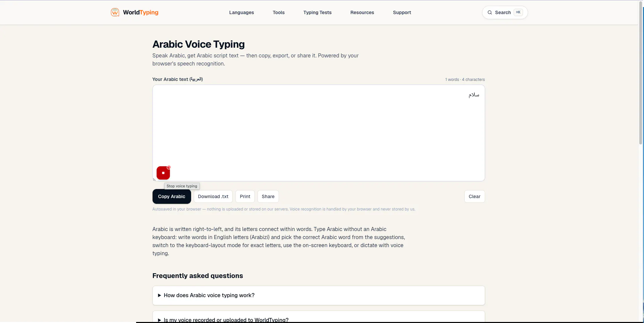Click the Share button
The height and width of the screenshot is (323, 644).
click(268, 196)
